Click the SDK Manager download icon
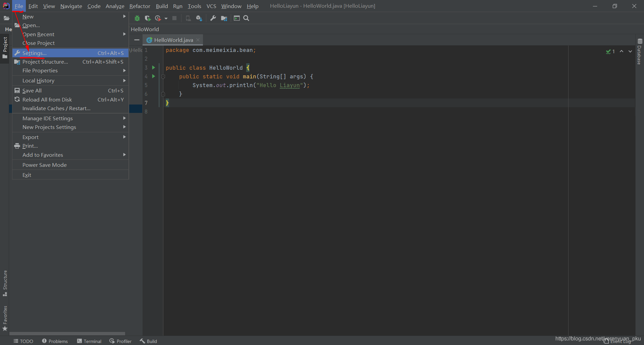Viewport: 644px width, 345px height. click(x=199, y=18)
